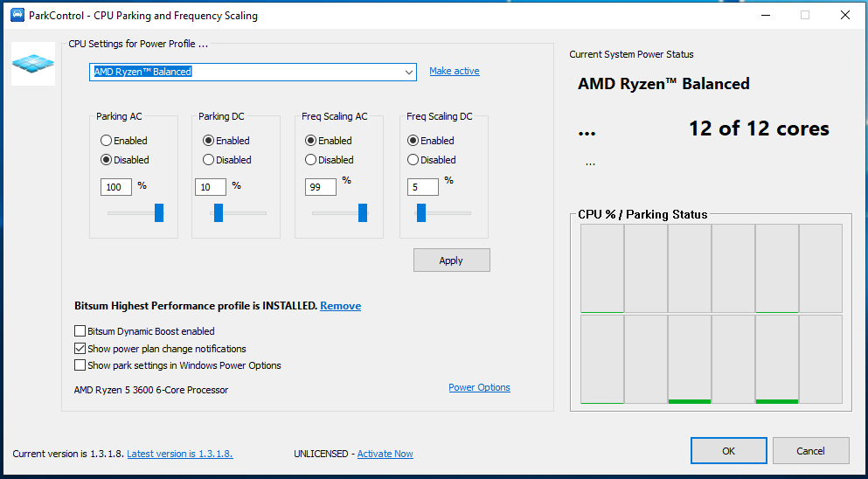Click the Parking AC slider handle

[x=159, y=212]
